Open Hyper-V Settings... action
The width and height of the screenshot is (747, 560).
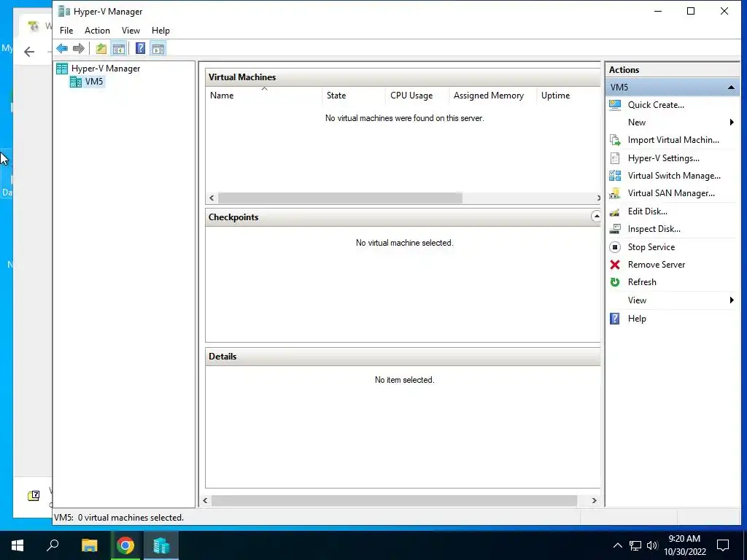[x=664, y=158]
